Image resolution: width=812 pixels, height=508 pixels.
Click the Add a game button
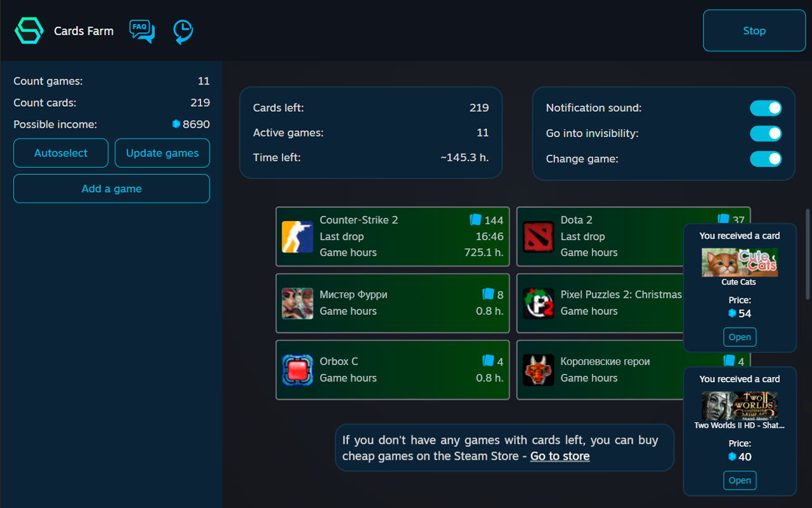112,189
